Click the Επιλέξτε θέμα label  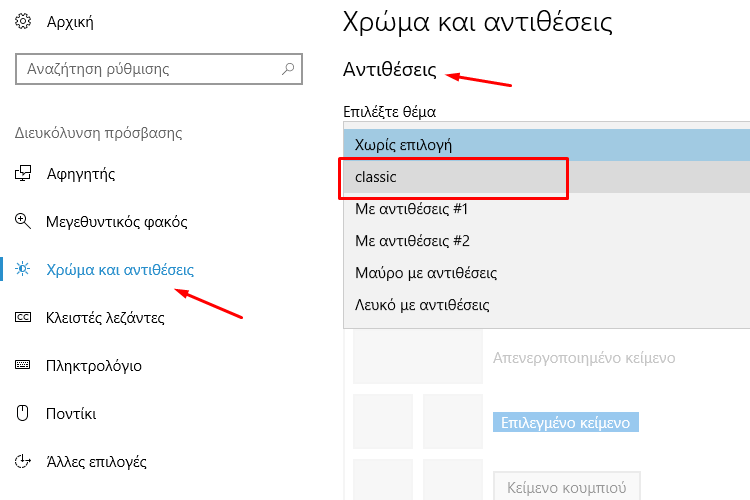pos(389,112)
